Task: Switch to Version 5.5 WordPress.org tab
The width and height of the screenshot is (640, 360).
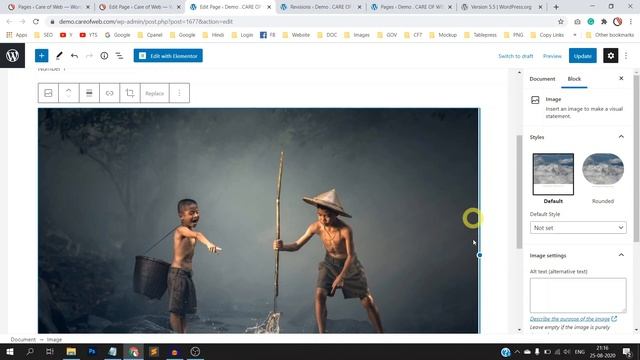Action: [502, 7]
